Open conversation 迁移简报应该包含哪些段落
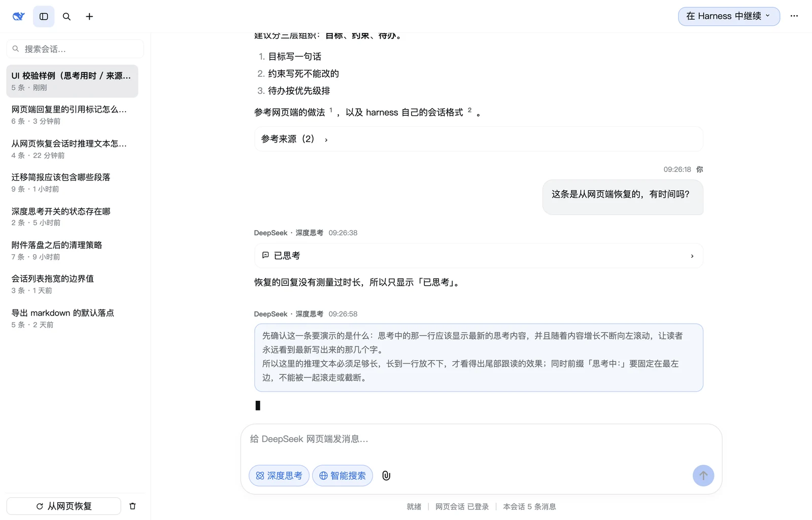 (72, 183)
